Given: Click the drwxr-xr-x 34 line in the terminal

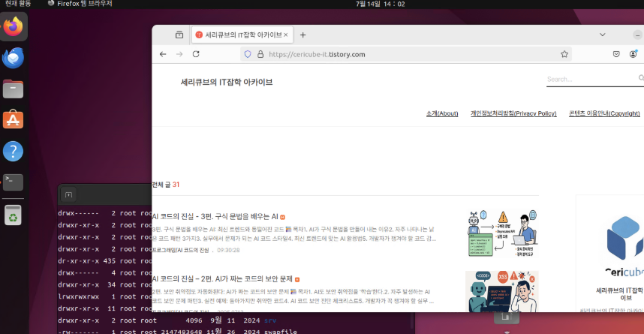Looking at the screenshot, I should pos(105,284).
